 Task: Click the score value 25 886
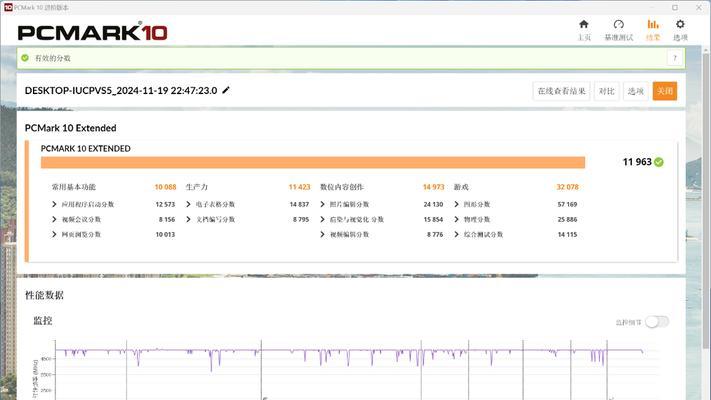(x=567, y=220)
